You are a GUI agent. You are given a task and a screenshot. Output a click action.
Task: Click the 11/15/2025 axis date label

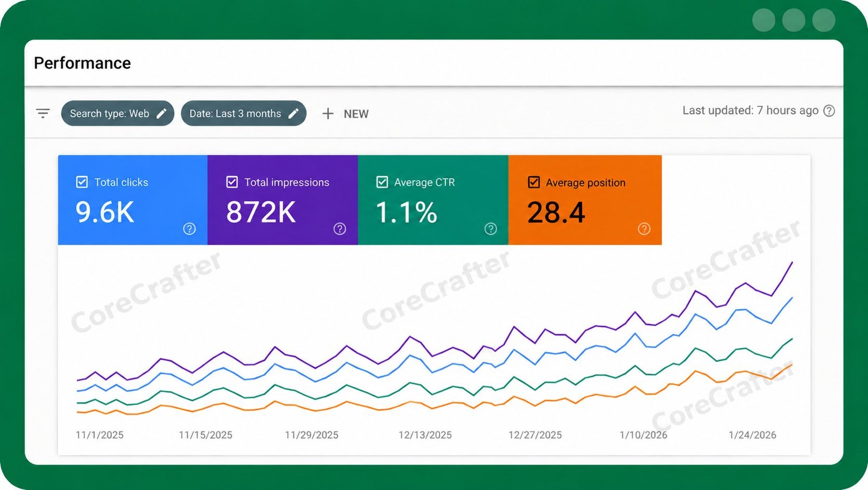pyautogui.click(x=206, y=435)
